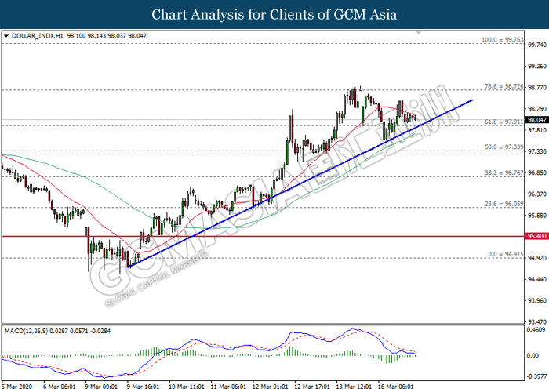Click the 9 Mar 16:01 time axis label
549x392 pixels.
(x=142, y=386)
